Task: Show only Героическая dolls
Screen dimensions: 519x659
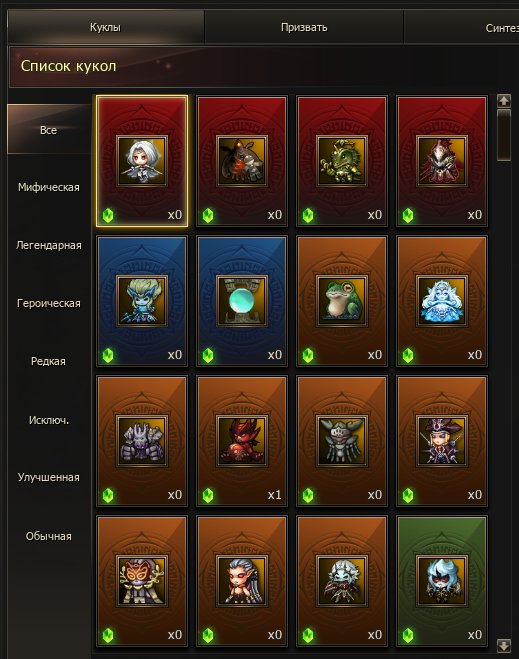Action: (x=49, y=303)
